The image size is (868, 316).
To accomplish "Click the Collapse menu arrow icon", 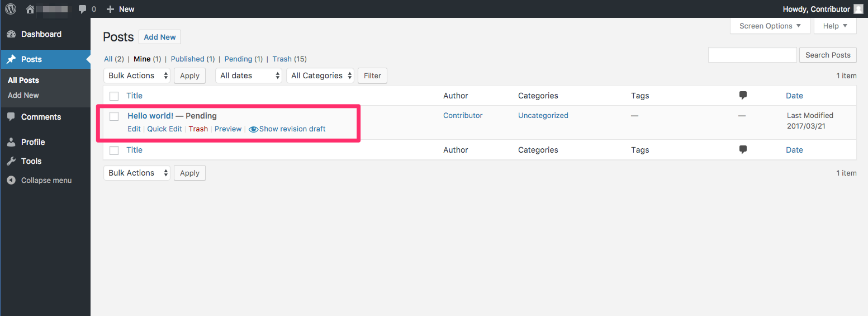I will point(11,180).
